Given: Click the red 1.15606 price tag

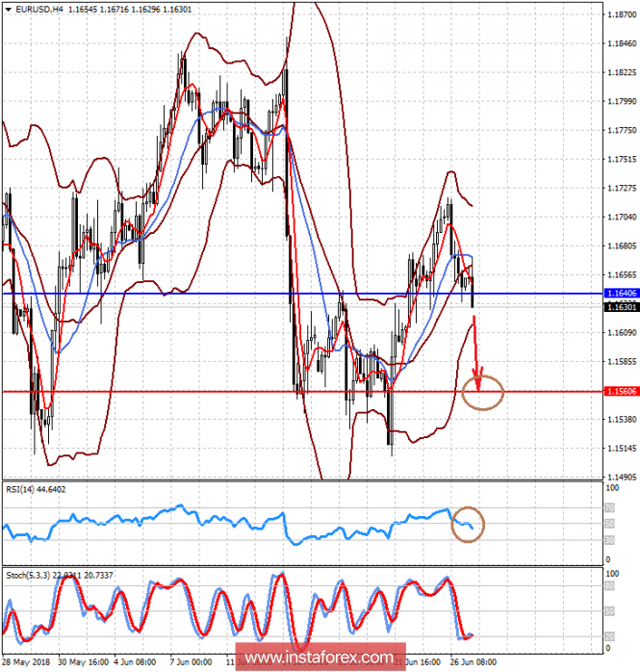Looking at the screenshot, I should pyautogui.click(x=620, y=392).
